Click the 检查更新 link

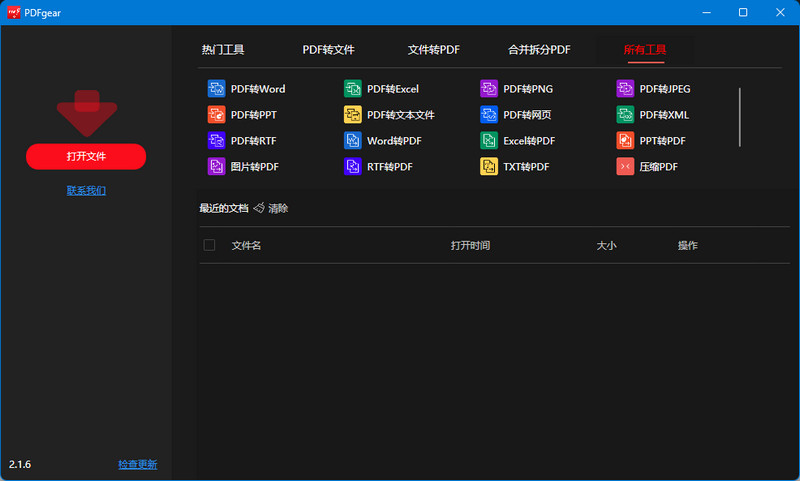click(137, 465)
